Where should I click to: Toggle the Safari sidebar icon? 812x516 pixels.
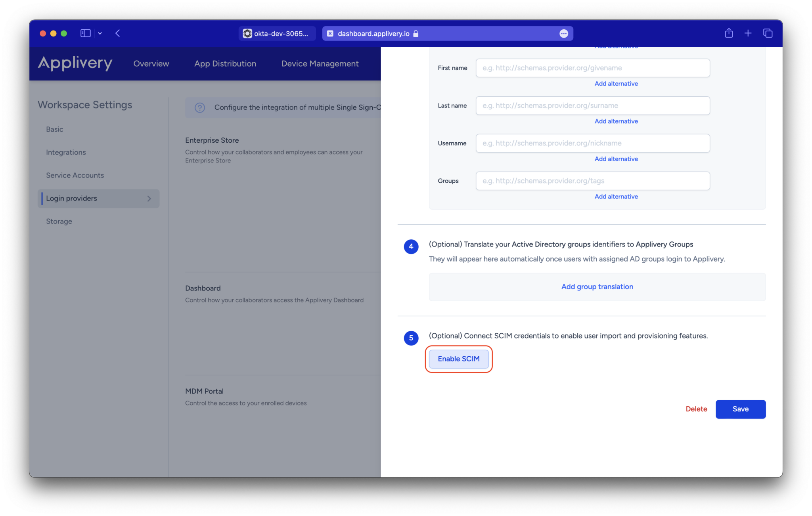(85, 33)
